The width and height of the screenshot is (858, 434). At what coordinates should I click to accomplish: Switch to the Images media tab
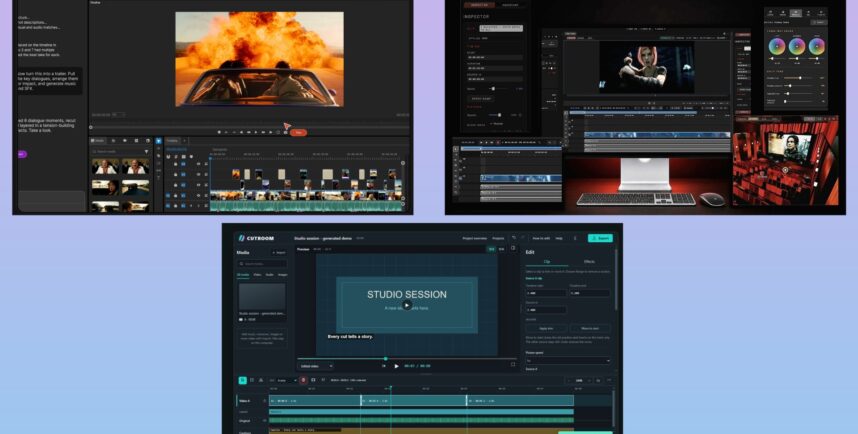click(x=282, y=275)
